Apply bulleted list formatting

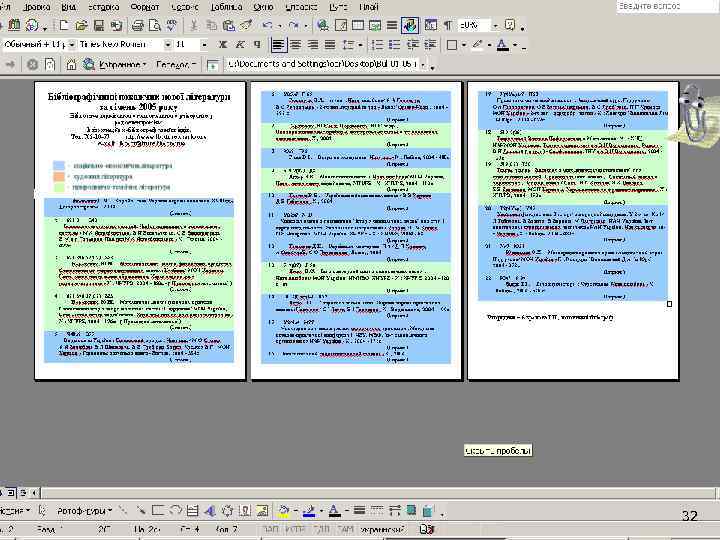coord(394,45)
